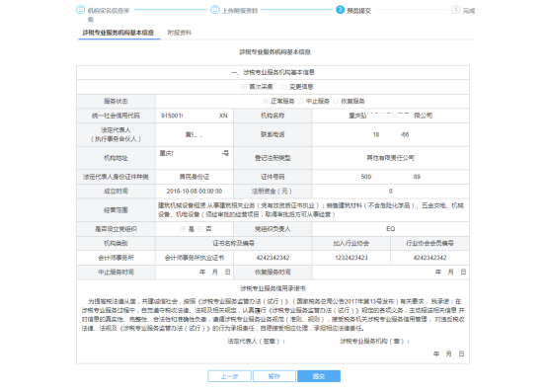The image size is (547, 392).
Task: Click the step 1 机构实名信息采集 circle icon
Action: [x=81, y=10]
